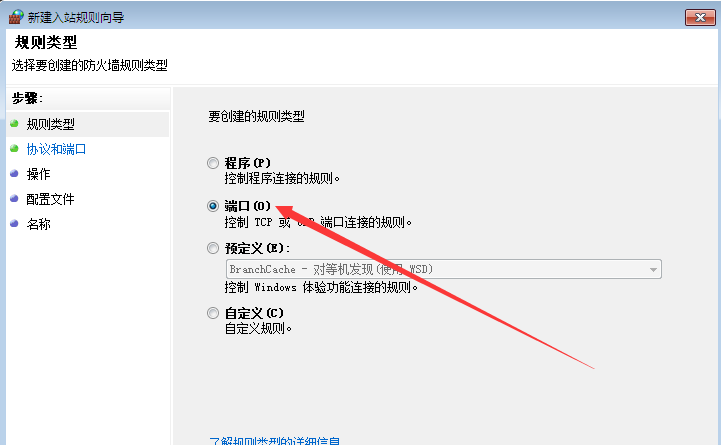Select the 名称 step in sidebar
Screen dimensions: 721x445
39,224
